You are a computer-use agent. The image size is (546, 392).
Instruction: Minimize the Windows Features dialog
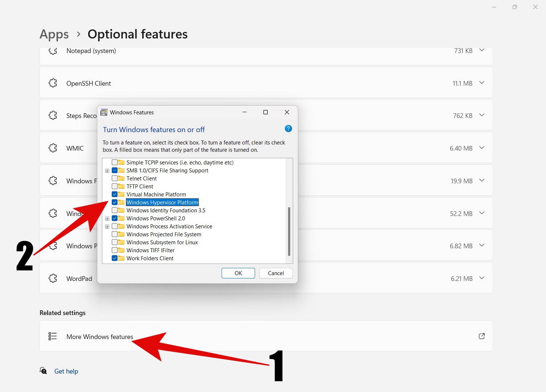[245, 112]
